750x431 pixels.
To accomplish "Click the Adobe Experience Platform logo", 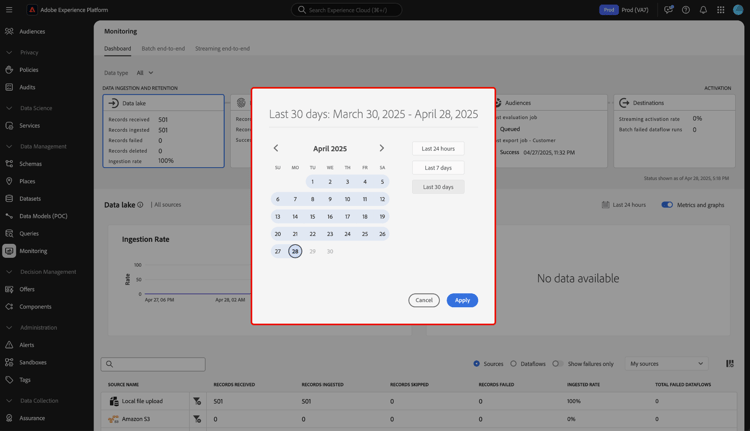I will point(32,10).
